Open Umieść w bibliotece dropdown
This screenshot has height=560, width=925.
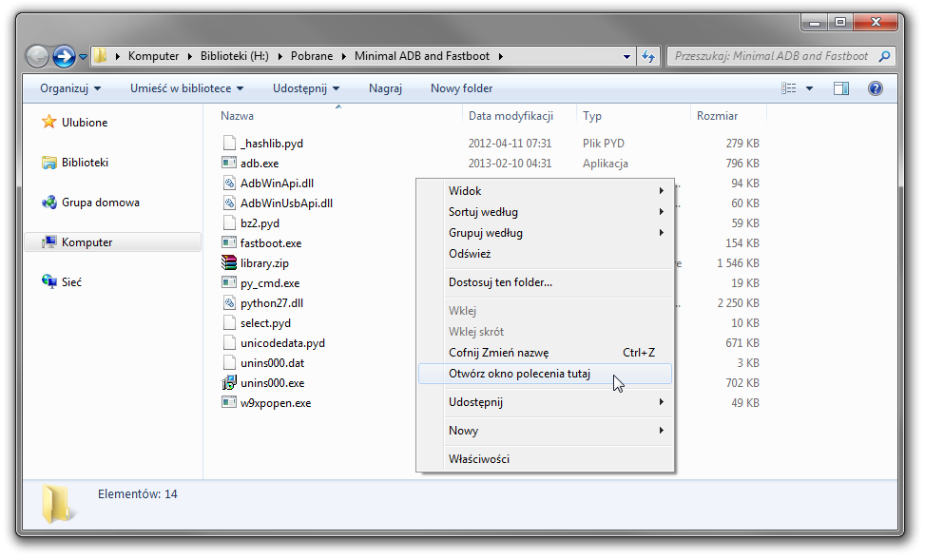(x=186, y=88)
